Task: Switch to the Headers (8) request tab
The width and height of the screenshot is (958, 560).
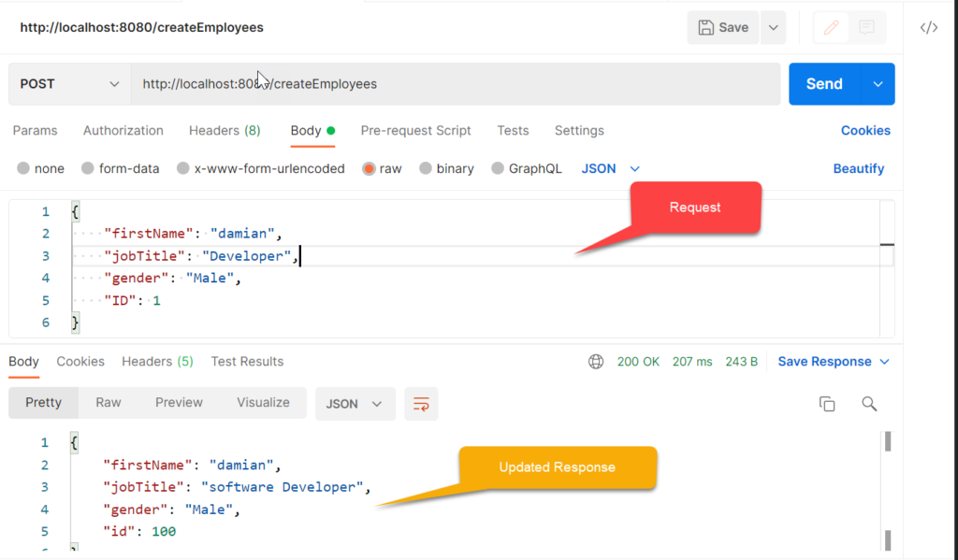Action: pyautogui.click(x=225, y=131)
